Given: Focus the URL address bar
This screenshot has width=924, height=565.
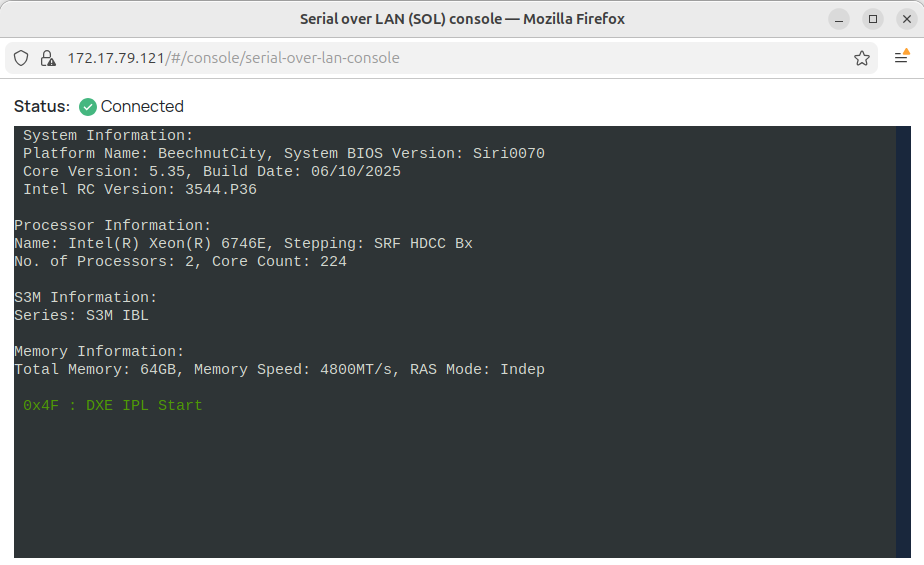Looking at the screenshot, I should pos(450,58).
